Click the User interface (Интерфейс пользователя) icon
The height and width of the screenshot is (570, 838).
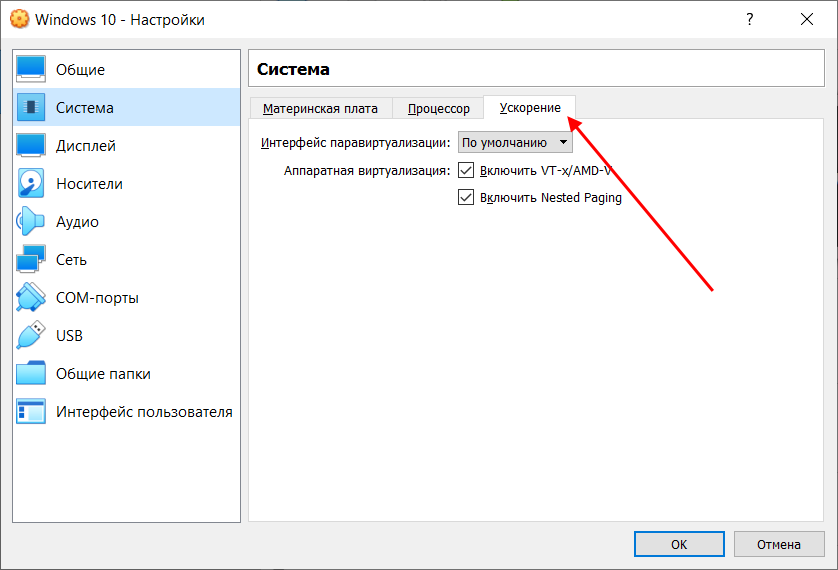click(31, 412)
